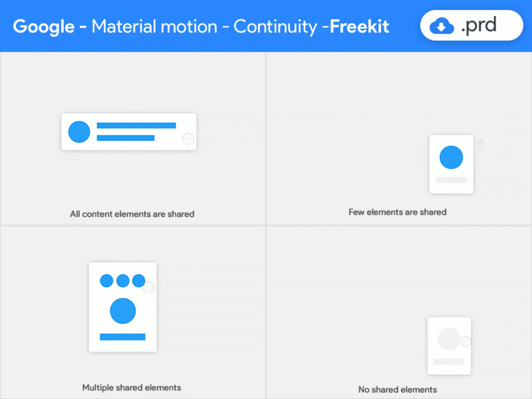Click "All content elements are shared" caption

[132, 214]
